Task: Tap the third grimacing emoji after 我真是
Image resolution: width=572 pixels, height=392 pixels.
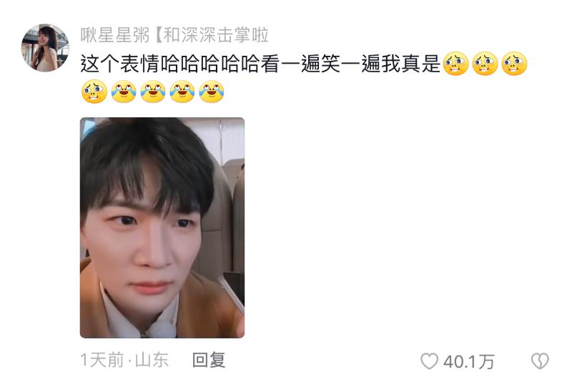Action: tap(514, 64)
